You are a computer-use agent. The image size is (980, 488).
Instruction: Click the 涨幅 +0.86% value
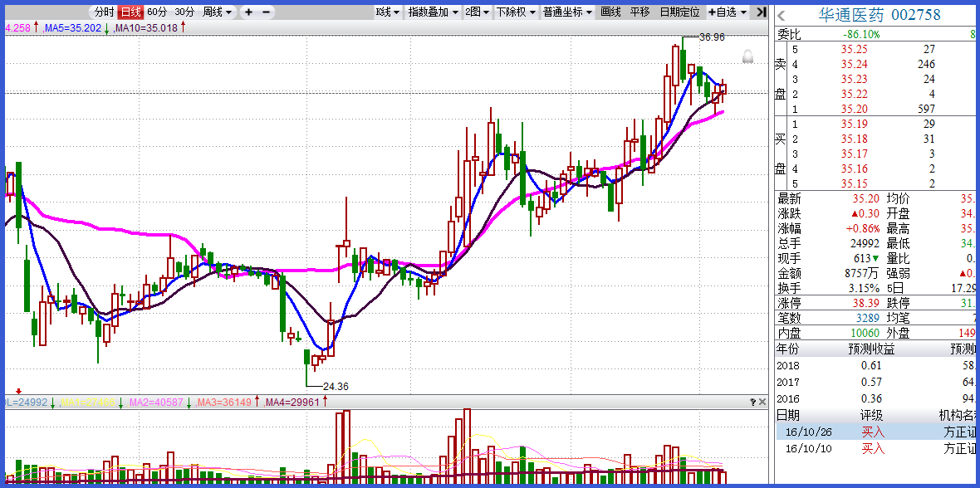[863, 229]
